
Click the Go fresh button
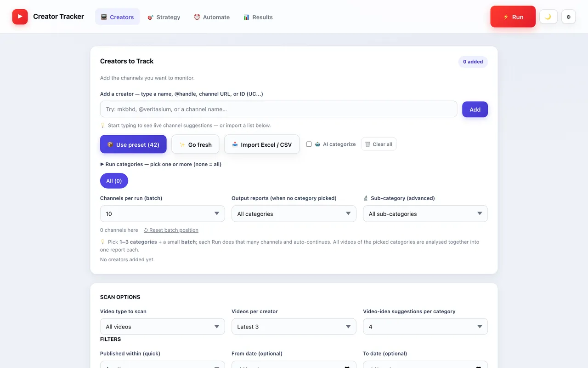tap(195, 144)
